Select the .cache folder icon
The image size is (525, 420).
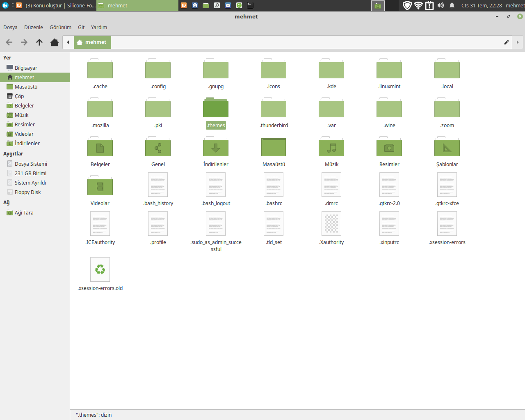tap(100, 68)
